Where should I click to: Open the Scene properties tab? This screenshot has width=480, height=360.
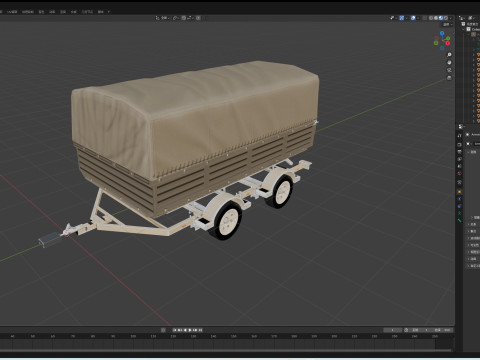coord(459,166)
